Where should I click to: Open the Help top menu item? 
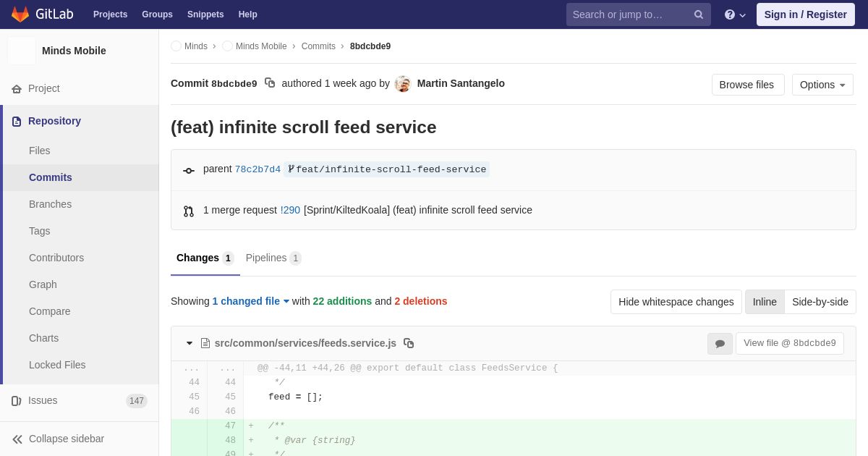tap(248, 14)
